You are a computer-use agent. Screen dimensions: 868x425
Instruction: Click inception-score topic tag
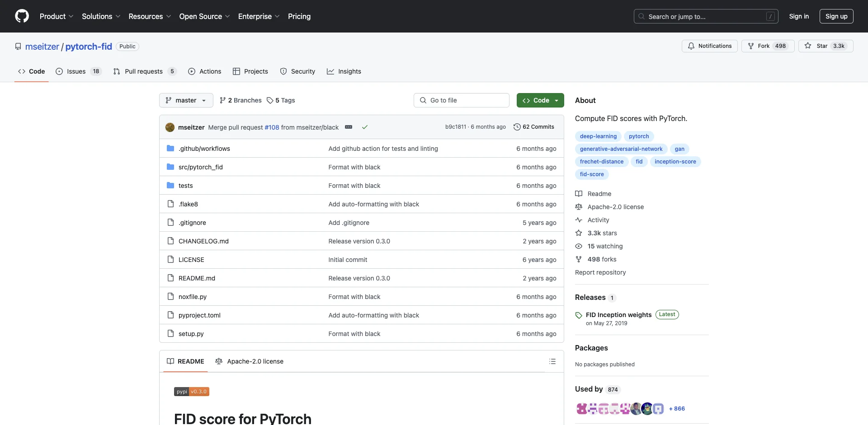[x=675, y=162]
